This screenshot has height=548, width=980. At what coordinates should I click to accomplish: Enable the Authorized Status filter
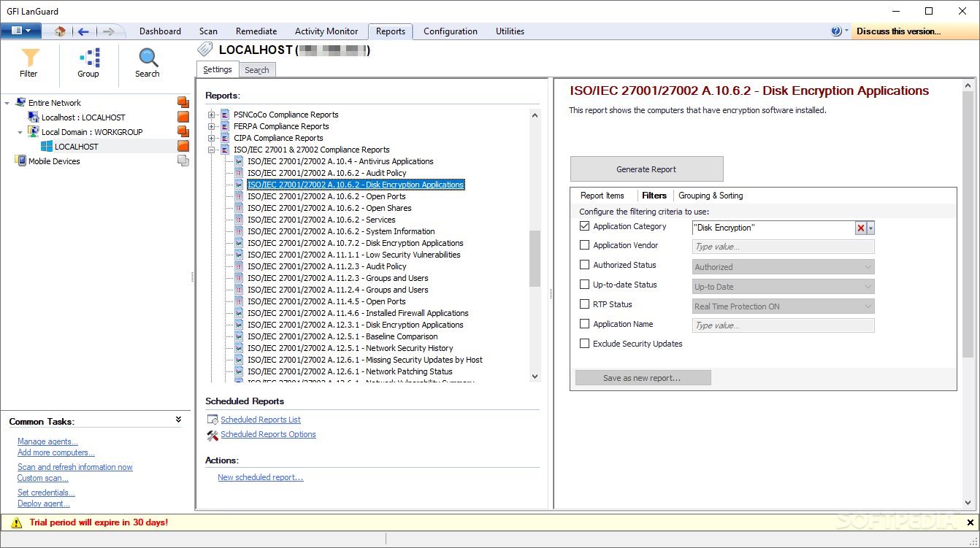584,265
